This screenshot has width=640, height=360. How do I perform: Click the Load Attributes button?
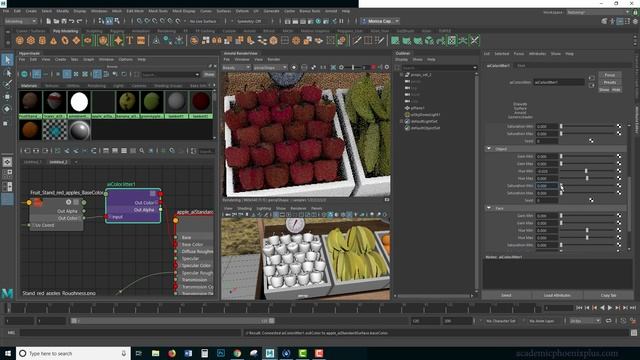tap(557, 295)
